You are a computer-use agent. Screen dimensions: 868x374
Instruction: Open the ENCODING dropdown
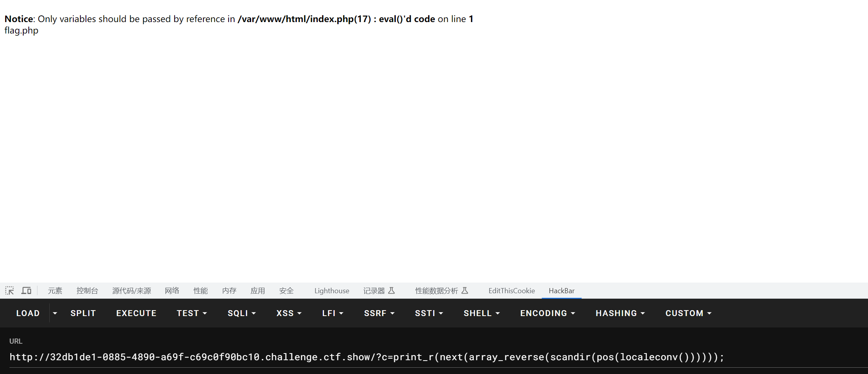click(548, 313)
